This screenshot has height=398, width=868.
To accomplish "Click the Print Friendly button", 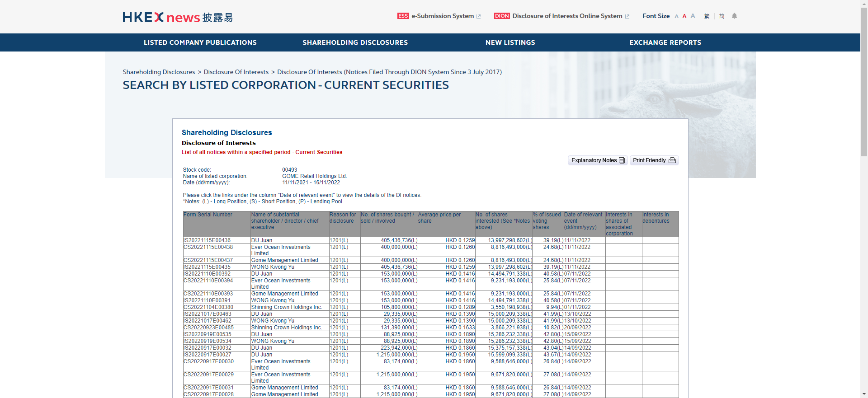I will 654,160.
